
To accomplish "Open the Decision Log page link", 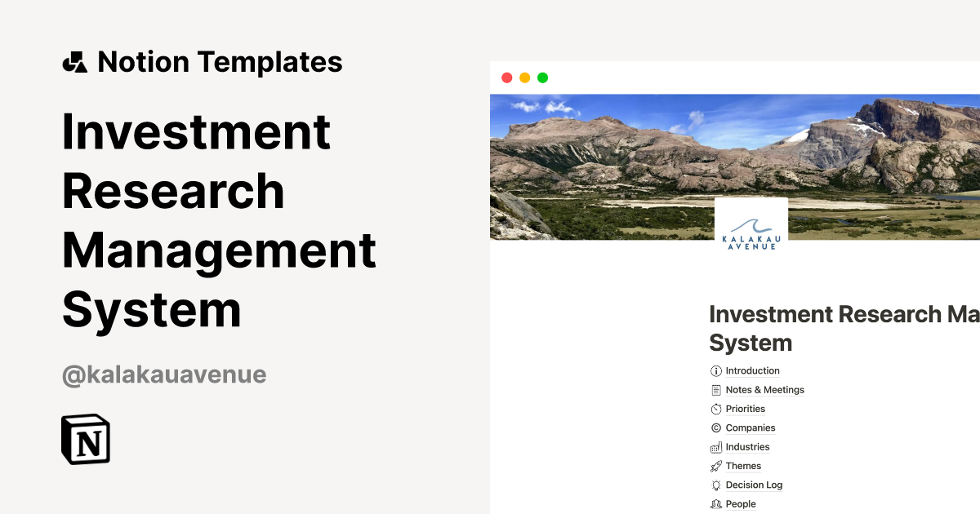I will pos(753,485).
